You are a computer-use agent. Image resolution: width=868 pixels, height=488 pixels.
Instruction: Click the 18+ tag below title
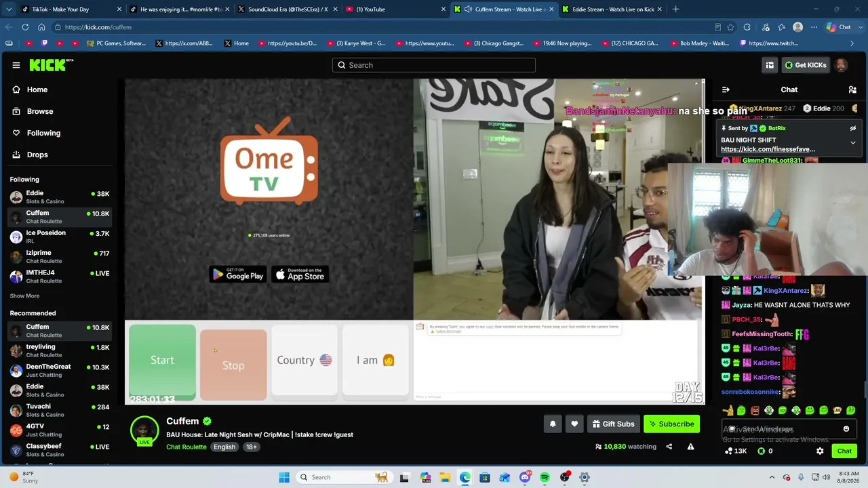point(251,447)
